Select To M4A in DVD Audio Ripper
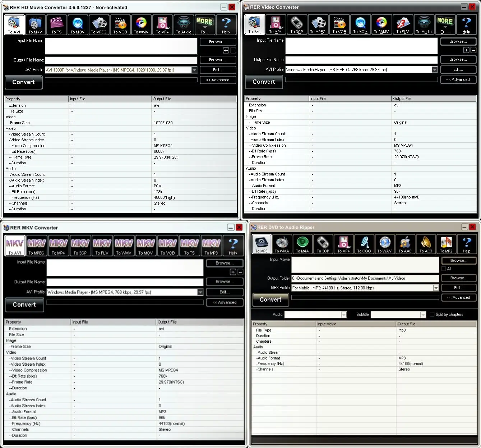Screen dimensions: 481x448 point(302,244)
